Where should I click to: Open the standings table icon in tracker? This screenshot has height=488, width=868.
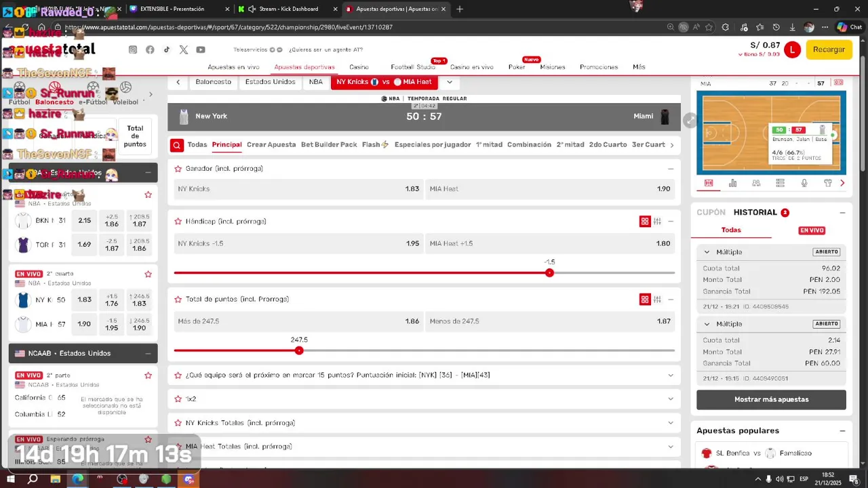point(780,183)
